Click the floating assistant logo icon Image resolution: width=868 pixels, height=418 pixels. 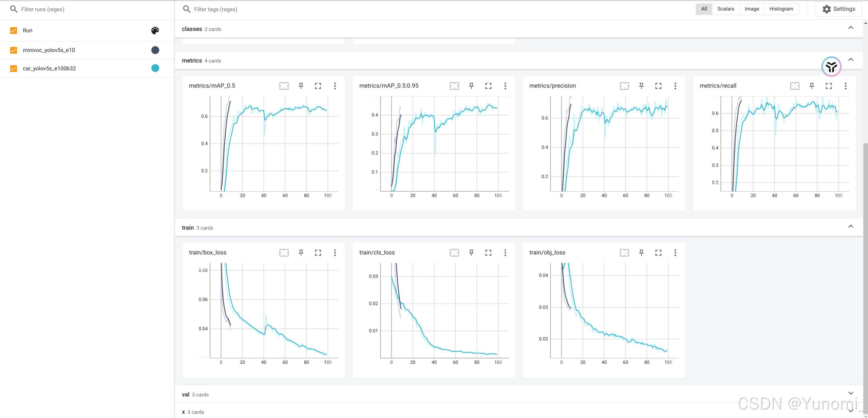click(x=831, y=67)
